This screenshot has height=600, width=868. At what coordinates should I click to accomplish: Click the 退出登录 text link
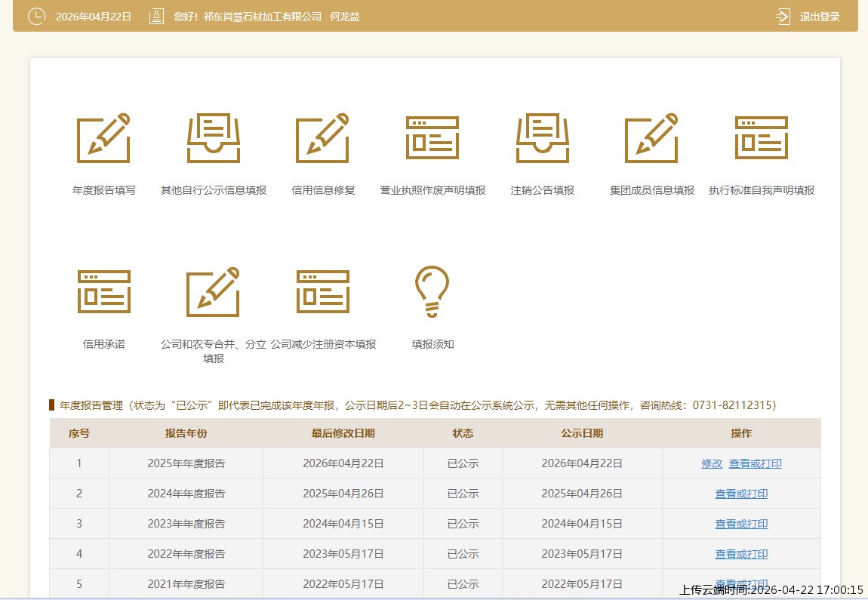820,17
